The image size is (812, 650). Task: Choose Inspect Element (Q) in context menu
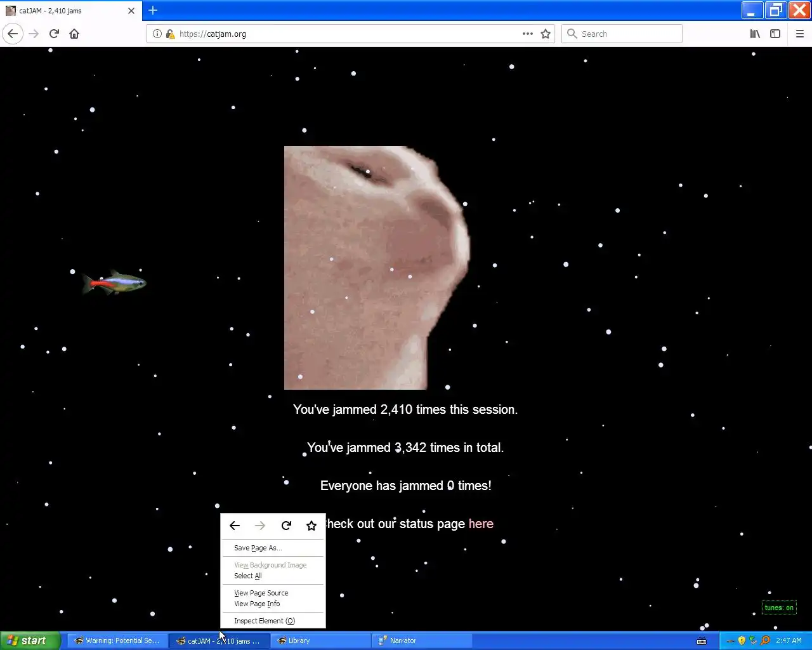[x=273, y=621]
